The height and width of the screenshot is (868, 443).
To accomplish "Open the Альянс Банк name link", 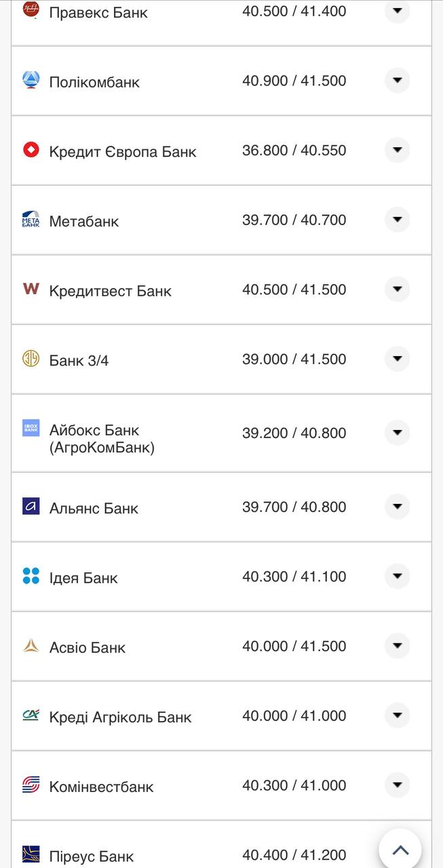I will pyautogui.click(x=94, y=509).
